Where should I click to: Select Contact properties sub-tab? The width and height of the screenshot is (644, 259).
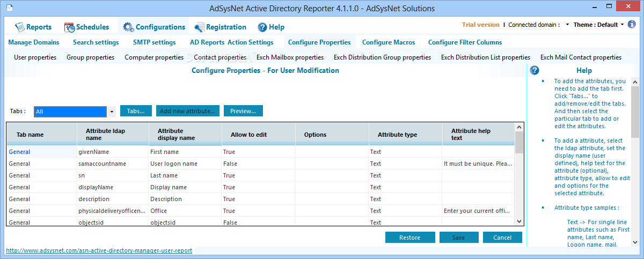point(220,57)
